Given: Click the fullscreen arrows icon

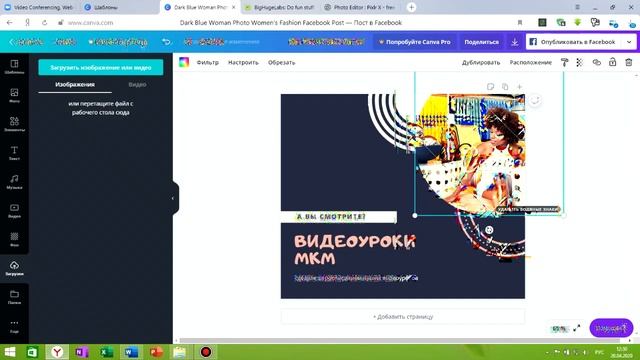Looking at the screenshot, I should [577, 328].
